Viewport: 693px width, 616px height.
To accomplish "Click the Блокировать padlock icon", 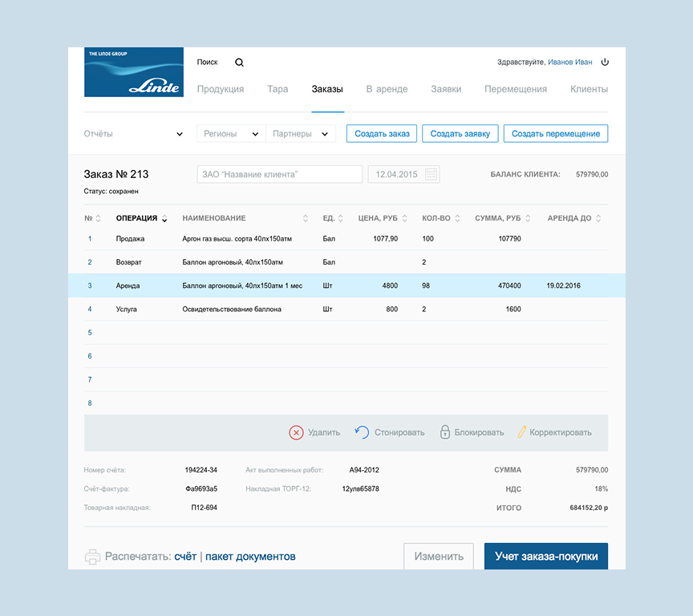I will click(x=444, y=432).
